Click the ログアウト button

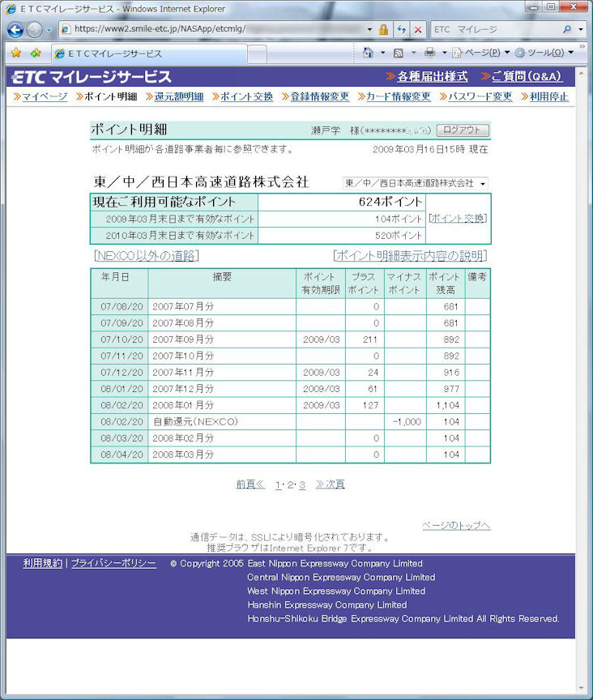click(x=463, y=130)
